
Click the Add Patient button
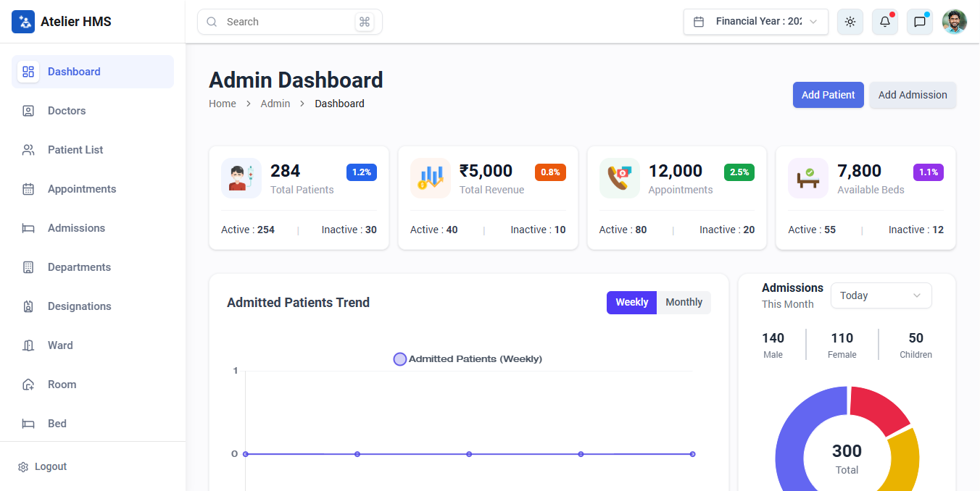pyautogui.click(x=828, y=95)
